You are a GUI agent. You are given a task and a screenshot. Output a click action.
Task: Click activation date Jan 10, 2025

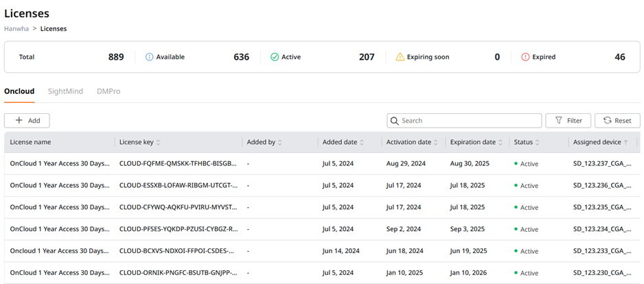(x=404, y=272)
